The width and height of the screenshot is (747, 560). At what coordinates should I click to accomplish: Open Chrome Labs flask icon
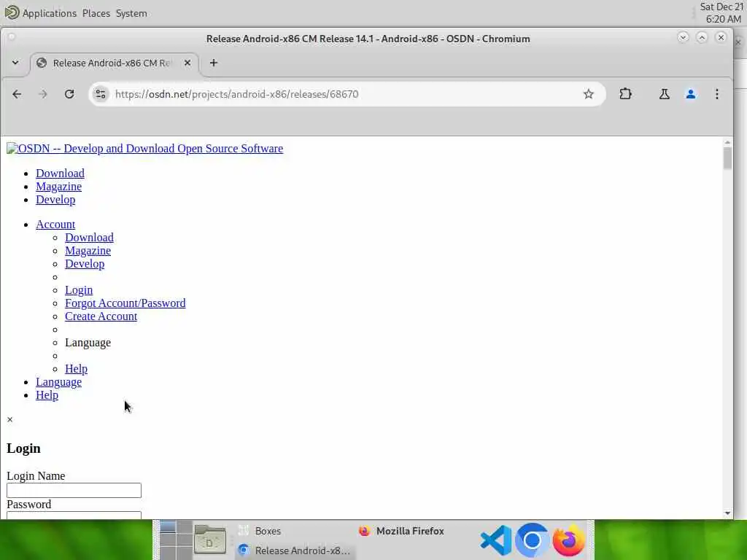[664, 94]
